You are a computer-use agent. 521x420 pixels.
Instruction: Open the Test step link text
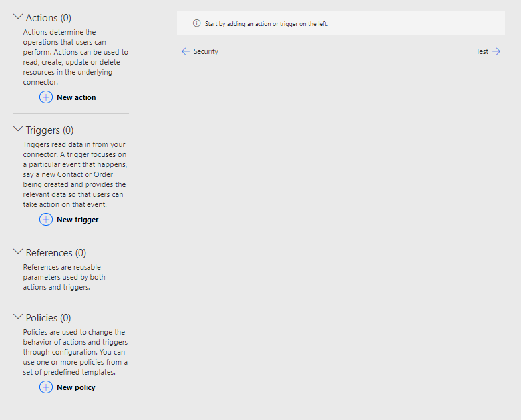point(482,51)
